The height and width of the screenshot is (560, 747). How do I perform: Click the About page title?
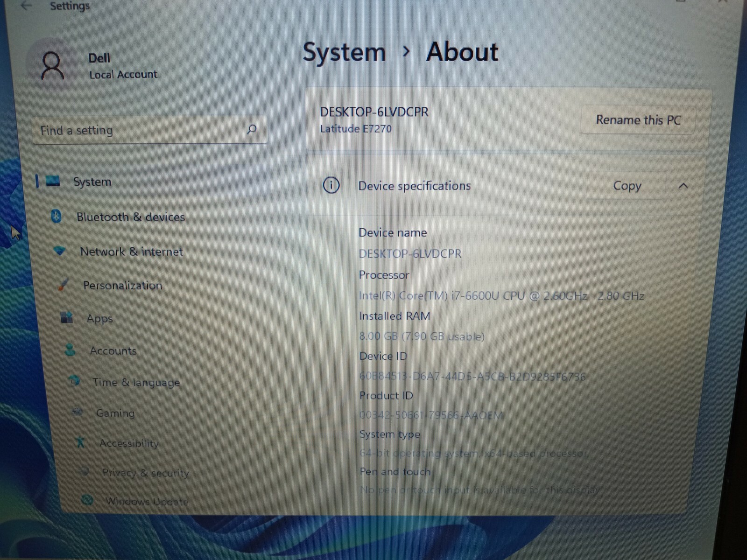[x=462, y=51]
